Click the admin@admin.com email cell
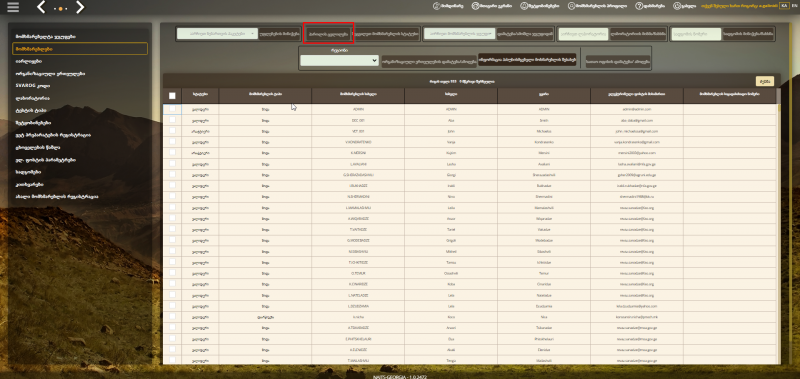Screen dimensions: 800x379 636,109
